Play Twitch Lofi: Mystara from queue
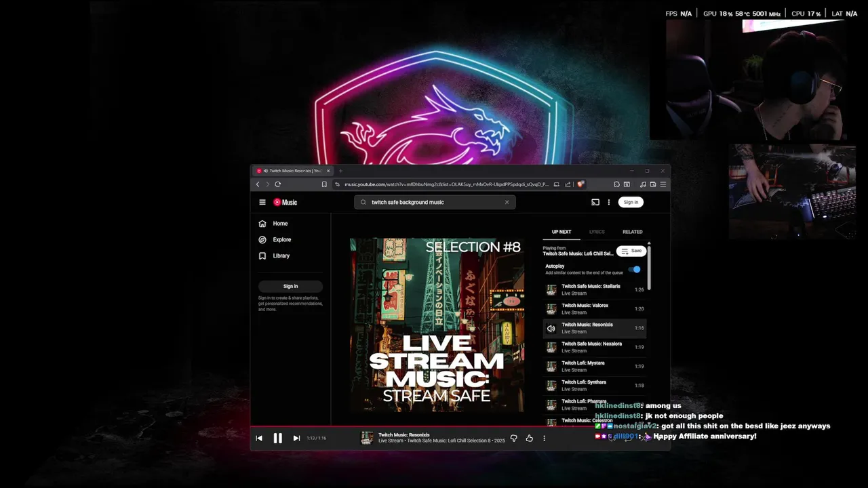868x488 pixels. (x=595, y=366)
